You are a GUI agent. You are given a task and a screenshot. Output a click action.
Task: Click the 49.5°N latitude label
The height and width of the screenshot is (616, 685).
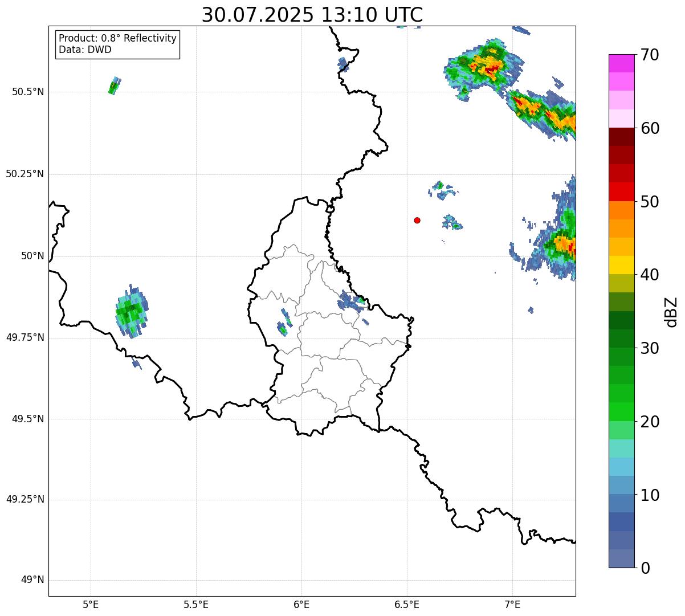point(28,419)
